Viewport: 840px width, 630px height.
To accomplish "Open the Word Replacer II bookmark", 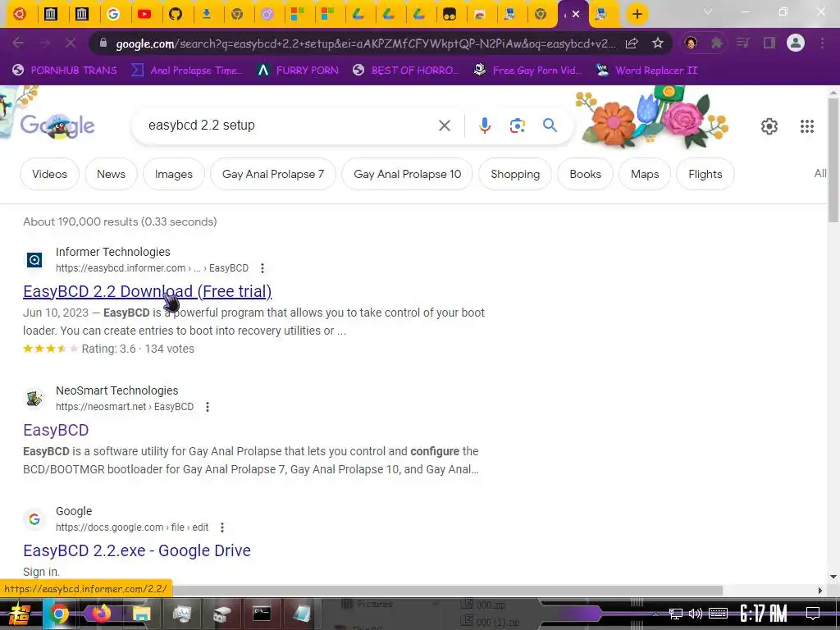I will (646, 71).
